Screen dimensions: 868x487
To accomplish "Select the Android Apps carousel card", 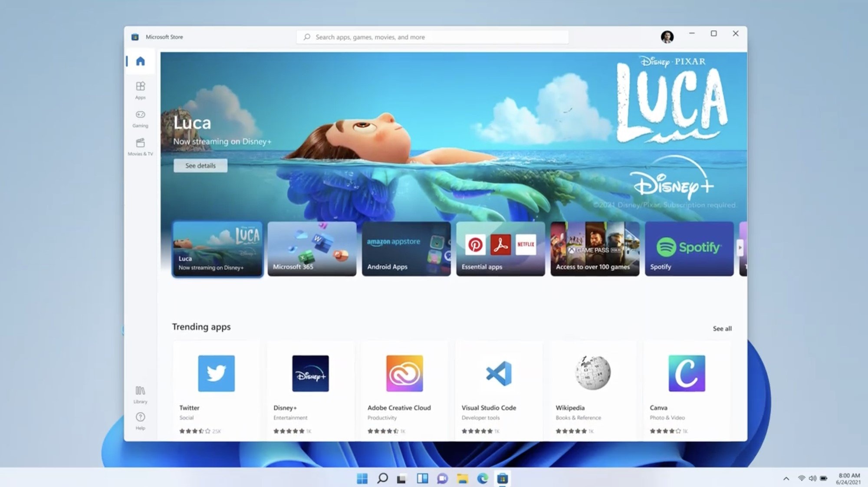I will click(406, 249).
